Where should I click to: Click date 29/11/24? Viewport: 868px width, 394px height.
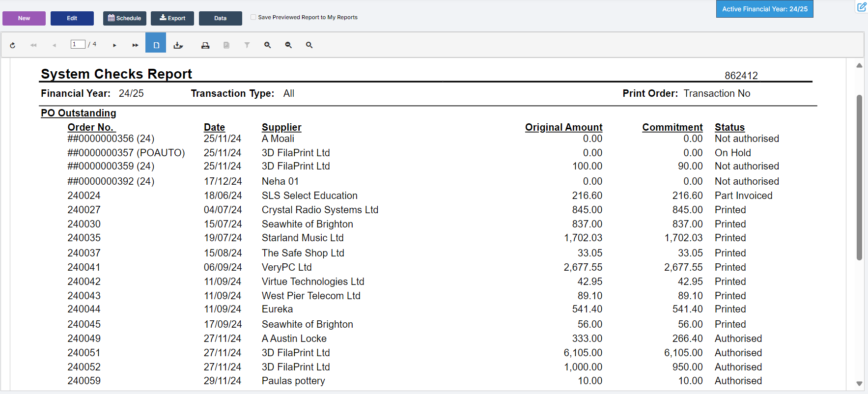(x=223, y=381)
